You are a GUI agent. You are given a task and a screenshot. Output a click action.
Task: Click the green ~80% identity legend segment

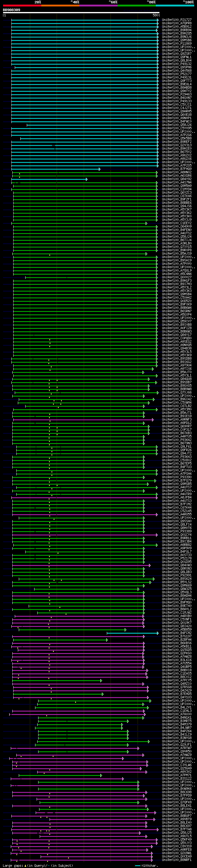[x=137, y=6]
